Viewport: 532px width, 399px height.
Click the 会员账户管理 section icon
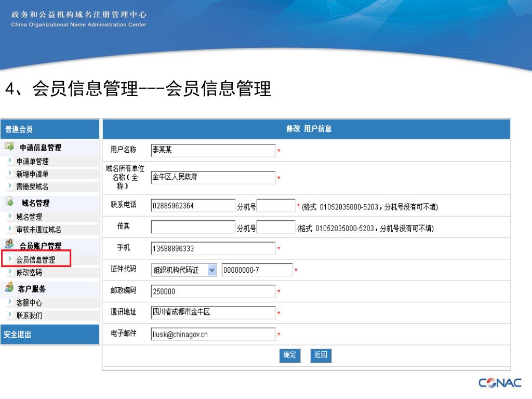9,244
